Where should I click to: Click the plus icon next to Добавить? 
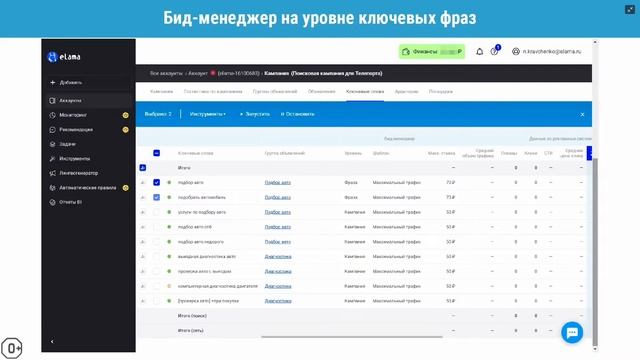click(52, 82)
